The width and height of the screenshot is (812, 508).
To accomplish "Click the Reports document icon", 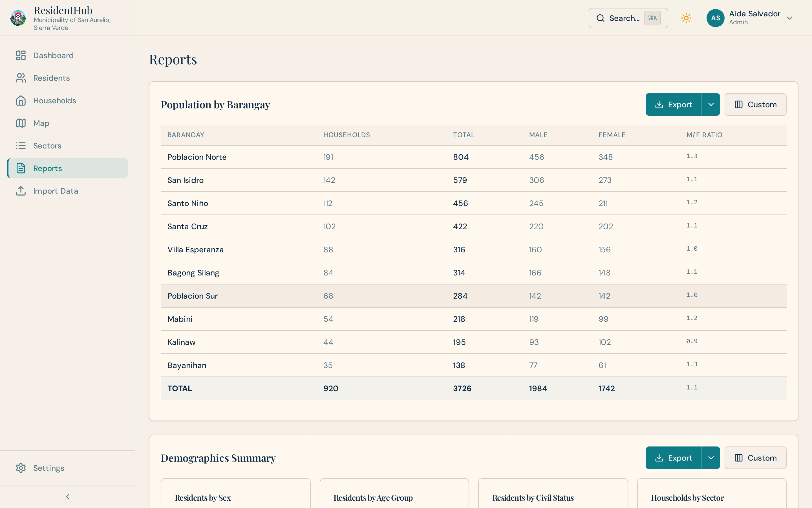I will (21, 168).
